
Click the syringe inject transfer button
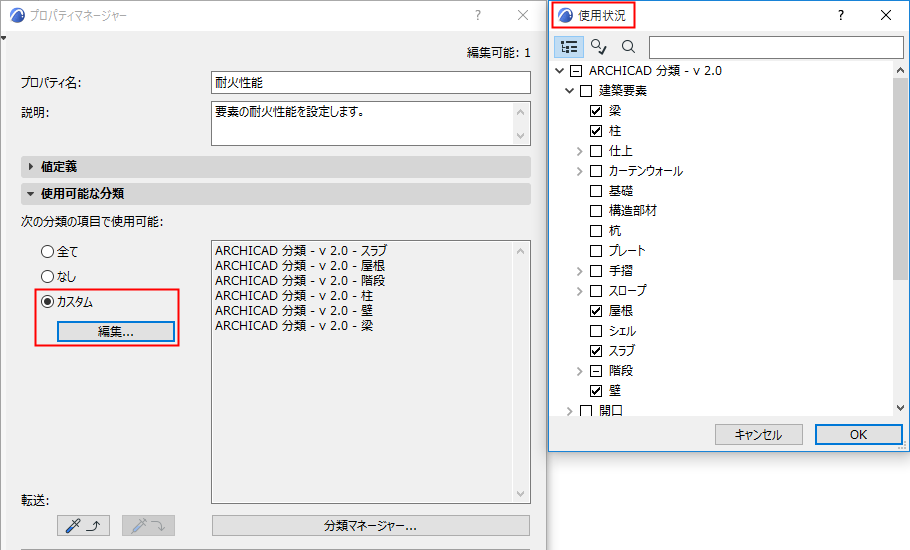[148, 526]
